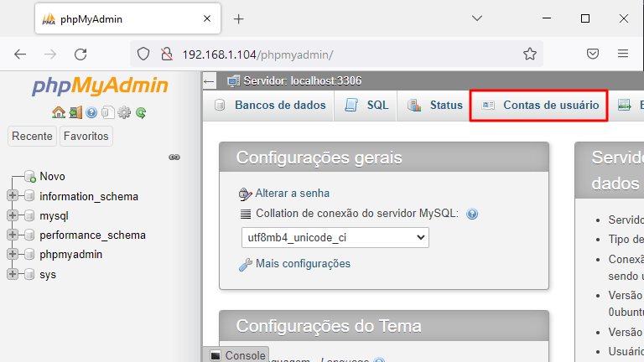Click the Firefox shield tracking protection icon
The width and height of the screenshot is (644, 362).
pos(143,54)
